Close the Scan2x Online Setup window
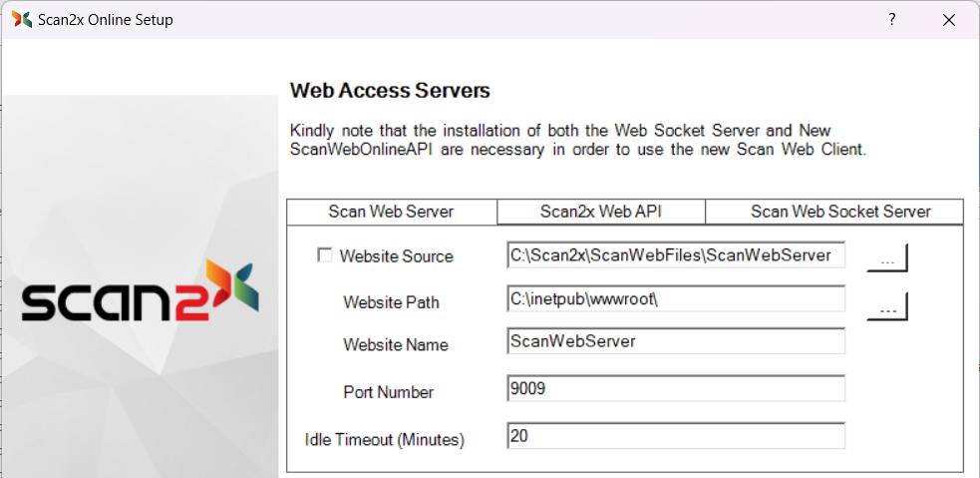980x478 pixels. point(949,20)
